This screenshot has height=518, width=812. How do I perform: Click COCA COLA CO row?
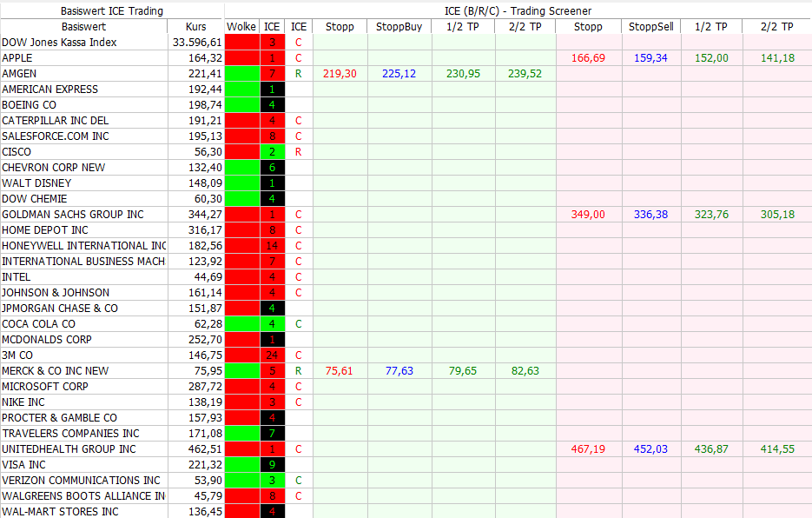(x=38, y=324)
